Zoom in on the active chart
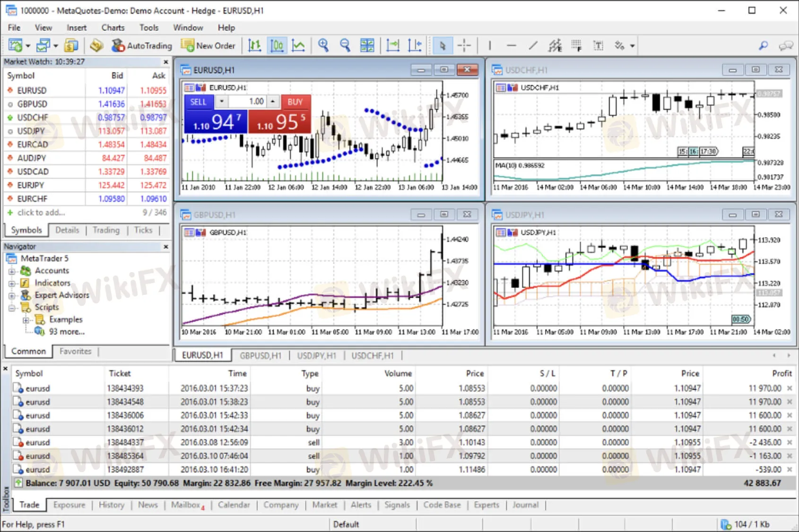 click(324, 45)
